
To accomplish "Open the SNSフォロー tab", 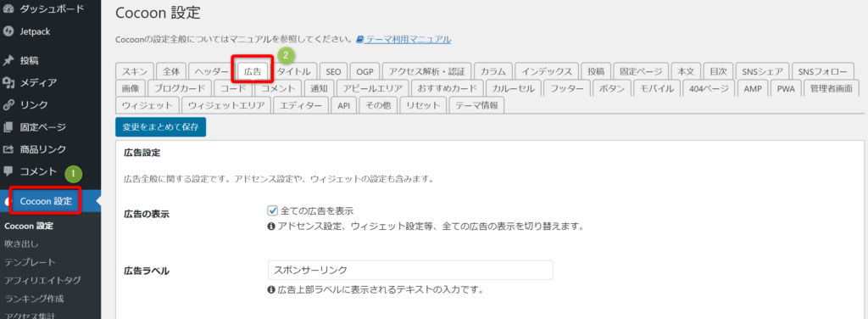I will point(822,71).
